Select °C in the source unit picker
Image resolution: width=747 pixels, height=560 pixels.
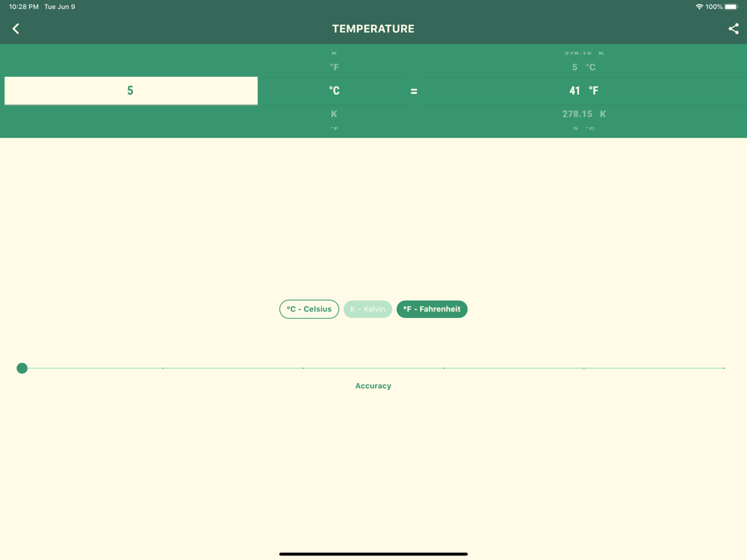coord(334,90)
